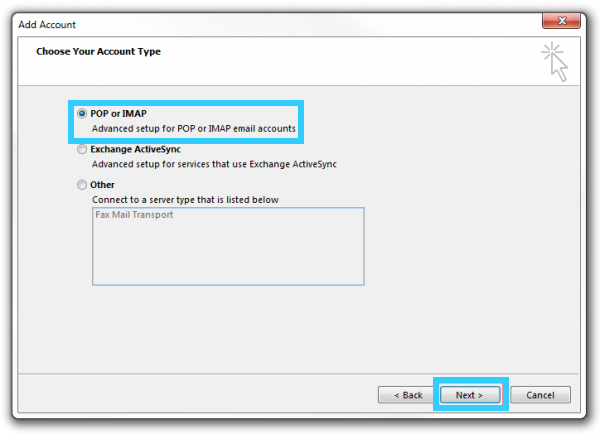Click 'Connect to a server type' description text
This screenshot has width=600, height=434.
[184, 200]
